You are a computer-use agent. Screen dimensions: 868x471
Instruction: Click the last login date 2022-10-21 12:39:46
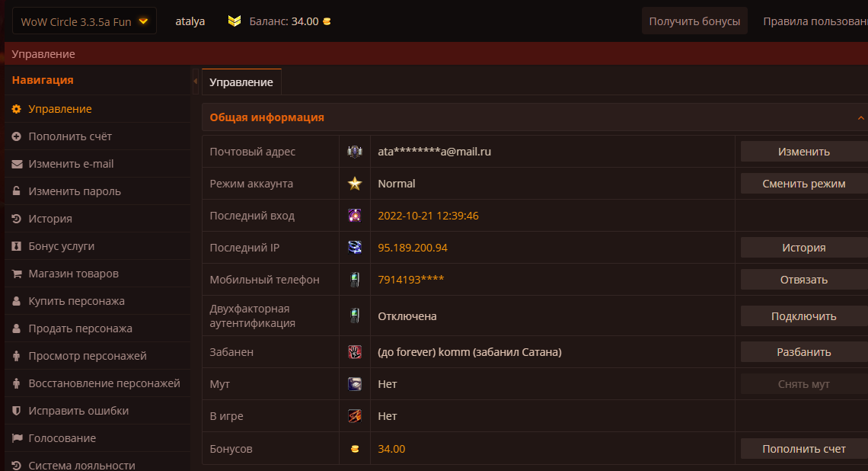tap(428, 216)
